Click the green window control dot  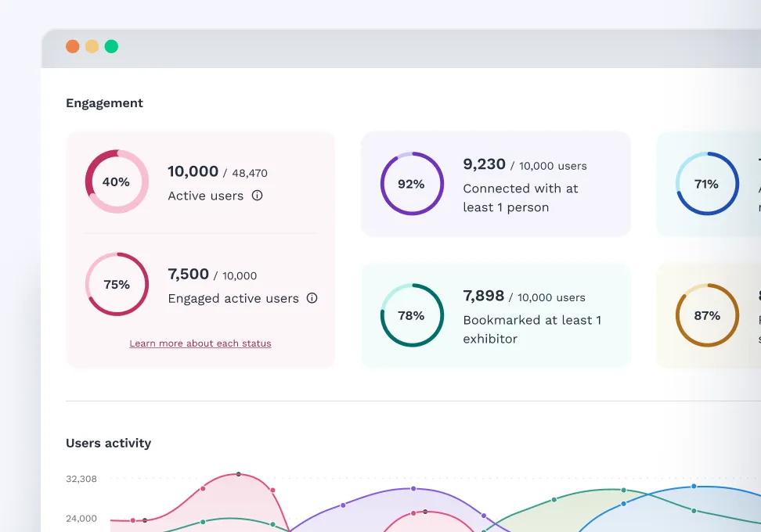pos(111,46)
